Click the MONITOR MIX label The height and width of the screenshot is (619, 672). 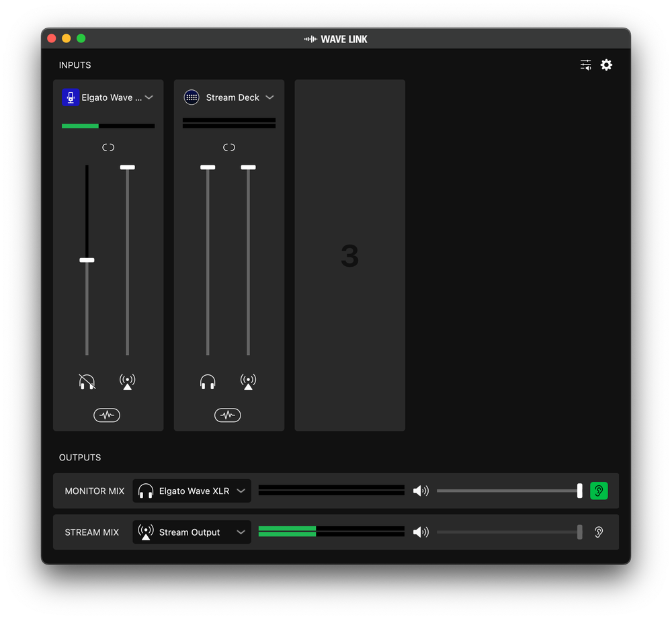pos(94,491)
